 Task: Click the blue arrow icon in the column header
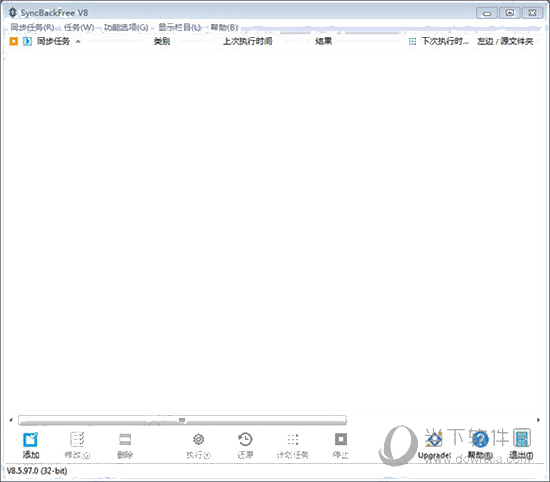(x=27, y=41)
